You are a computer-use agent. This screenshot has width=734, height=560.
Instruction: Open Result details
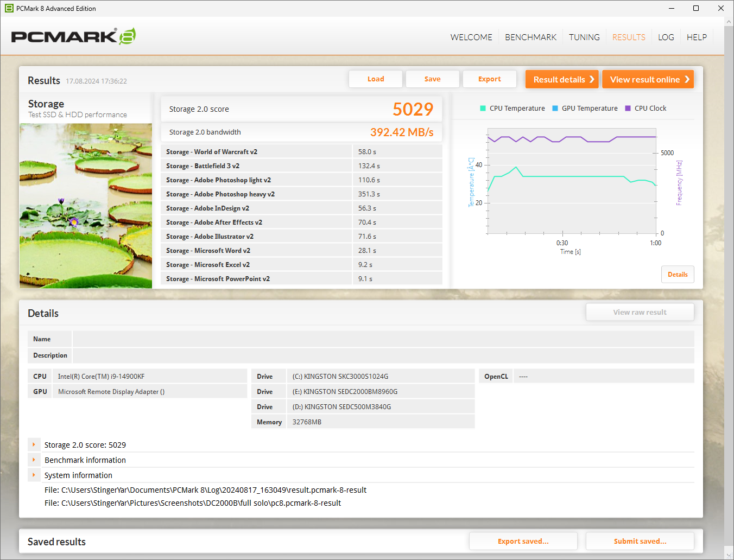coord(562,79)
